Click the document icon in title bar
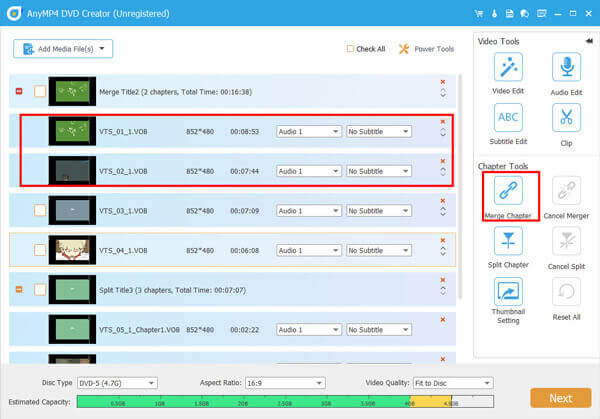The height and width of the screenshot is (419, 600). click(x=509, y=14)
